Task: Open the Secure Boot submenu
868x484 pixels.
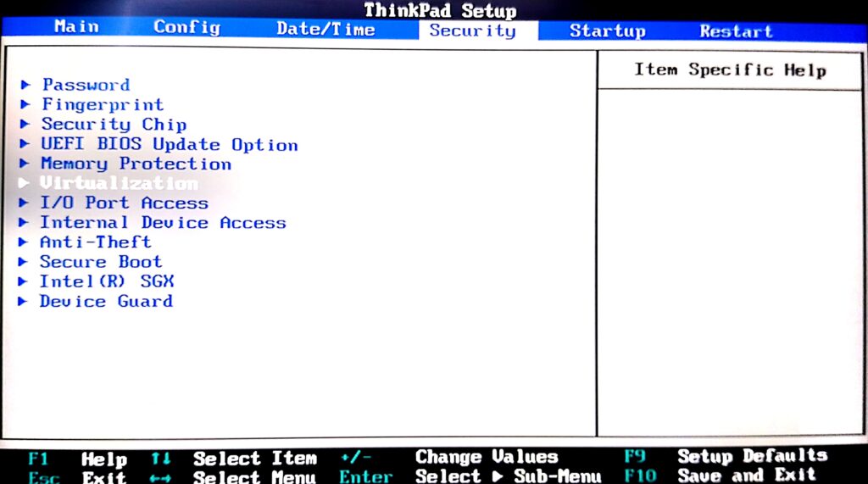Action: coord(101,261)
